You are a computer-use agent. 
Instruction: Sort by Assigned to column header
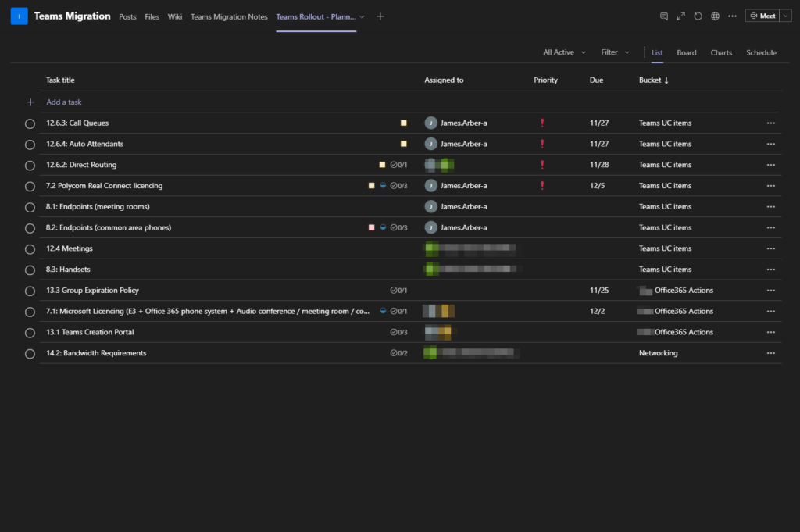pyautogui.click(x=444, y=80)
